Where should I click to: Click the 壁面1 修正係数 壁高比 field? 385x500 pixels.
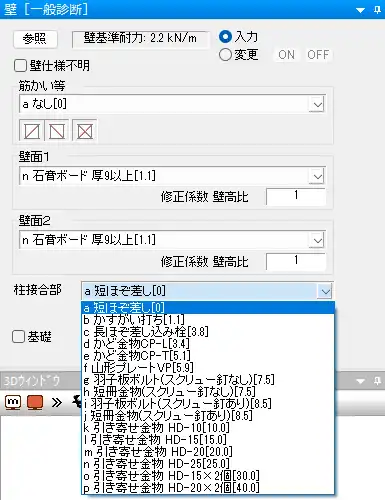(296, 196)
